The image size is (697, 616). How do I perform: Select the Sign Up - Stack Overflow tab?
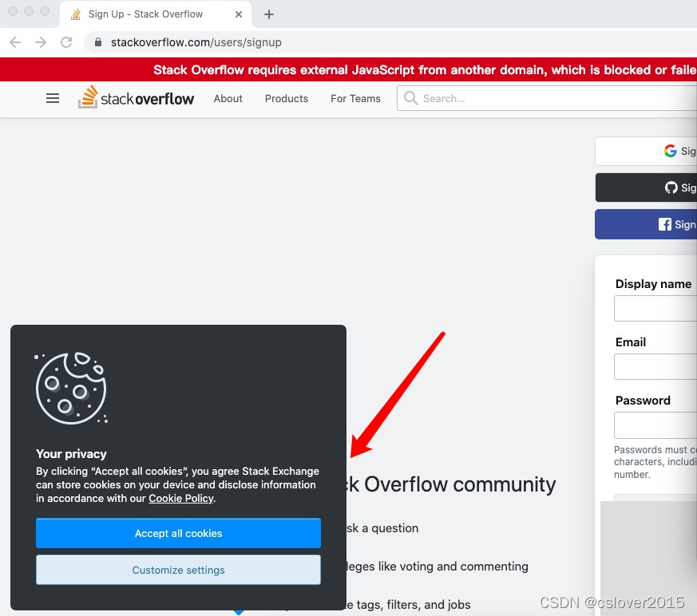pos(155,14)
